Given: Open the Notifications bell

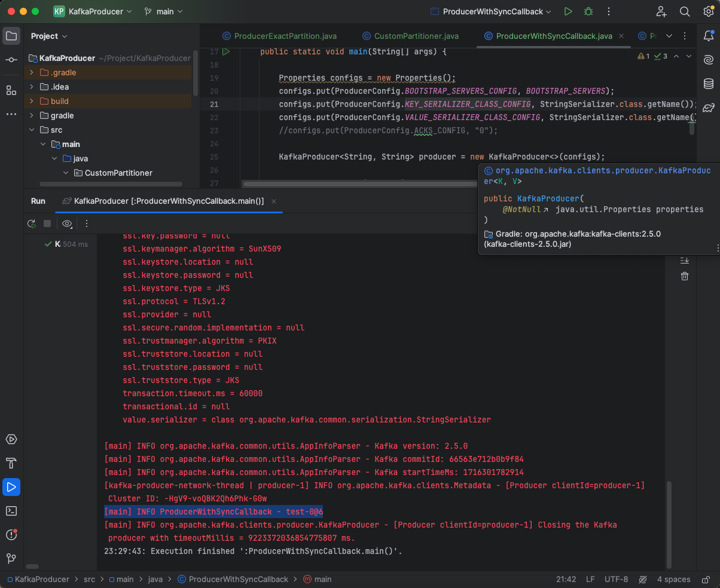Looking at the screenshot, I should point(709,36).
